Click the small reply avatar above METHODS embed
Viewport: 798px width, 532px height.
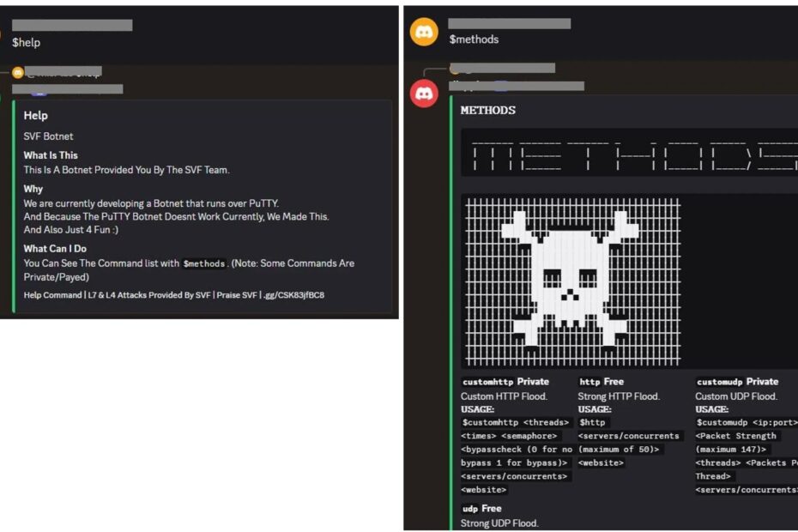455,68
